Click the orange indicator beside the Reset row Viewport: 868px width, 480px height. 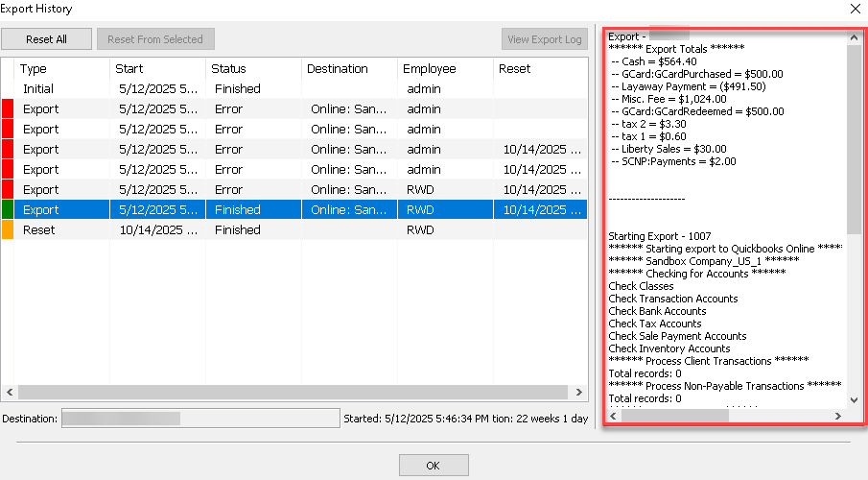click(x=8, y=230)
